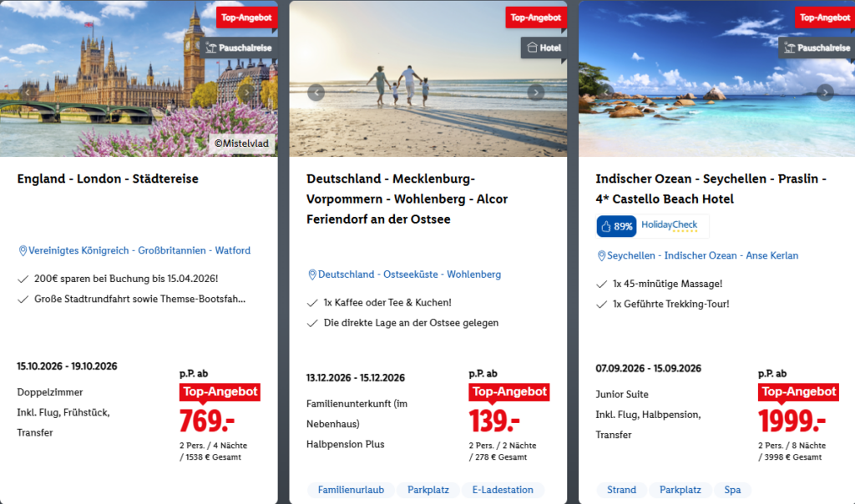Image resolution: width=855 pixels, height=504 pixels.
Task: Advance to the next image on the London card
Action: click(245, 93)
